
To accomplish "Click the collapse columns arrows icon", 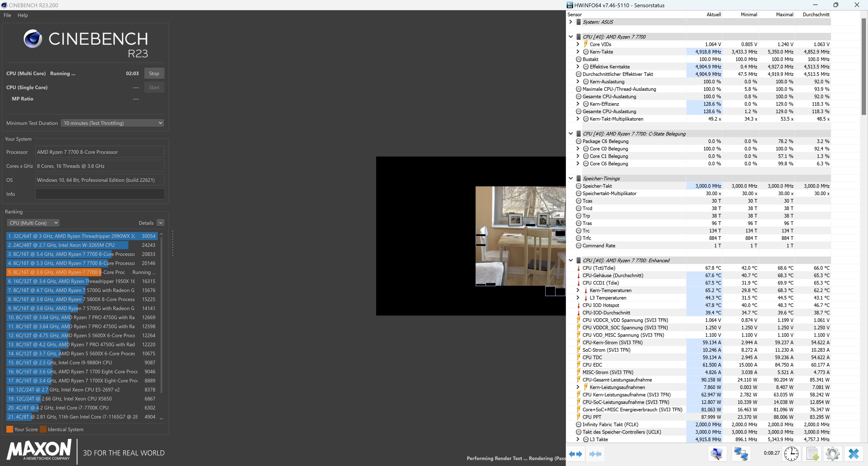I will 595,454.
